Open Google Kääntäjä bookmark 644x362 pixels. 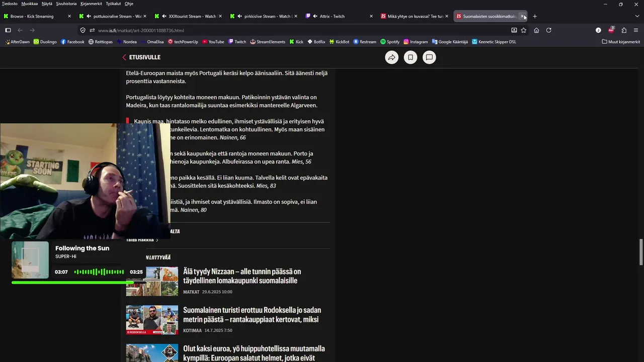point(450,42)
